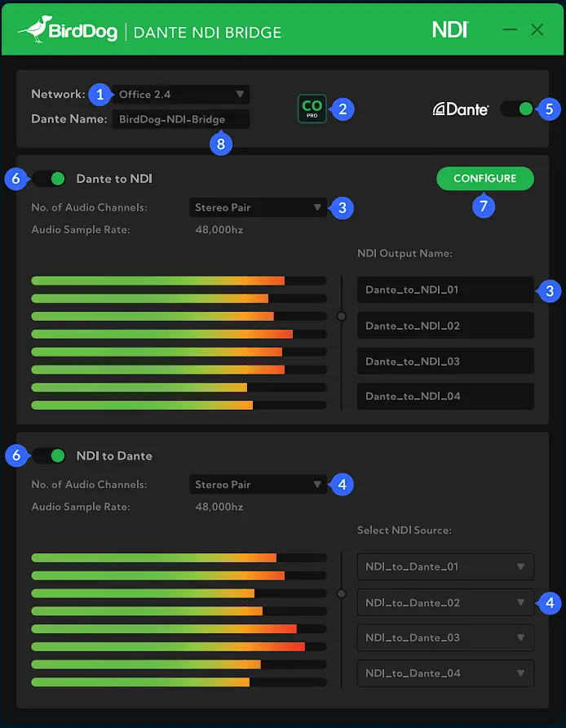Click the 48,000hz value under NDI to Dante
The image size is (566, 728).
point(219,507)
